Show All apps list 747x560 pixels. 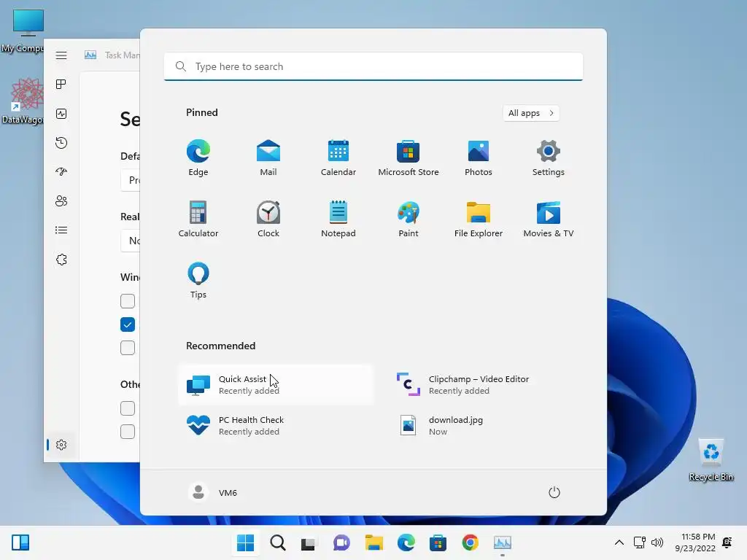coord(531,113)
